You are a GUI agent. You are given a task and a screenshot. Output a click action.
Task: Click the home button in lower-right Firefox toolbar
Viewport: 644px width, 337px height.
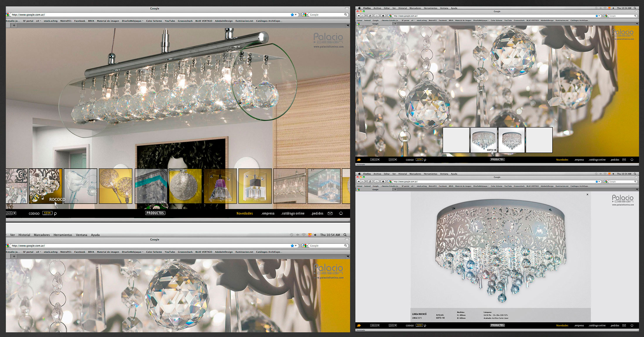point(383,181)
